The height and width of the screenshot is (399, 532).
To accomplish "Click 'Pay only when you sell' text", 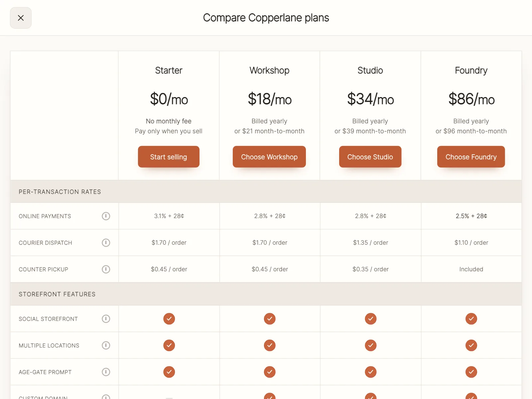I will pyautogui.click(x=169, y=131).
